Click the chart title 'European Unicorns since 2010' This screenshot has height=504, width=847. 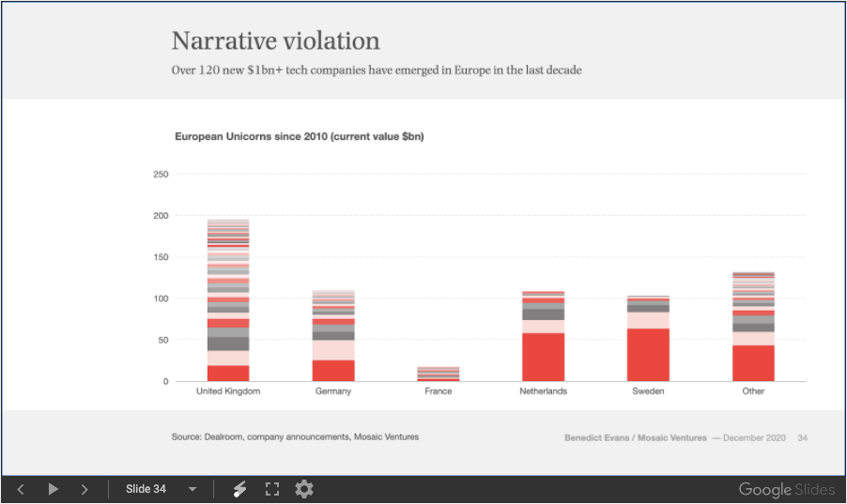pos(299,137)
